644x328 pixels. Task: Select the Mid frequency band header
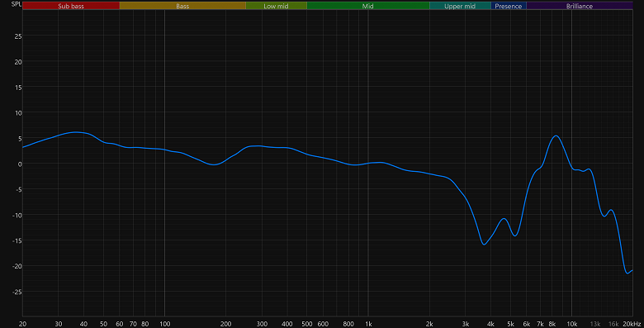click(368, 6)
